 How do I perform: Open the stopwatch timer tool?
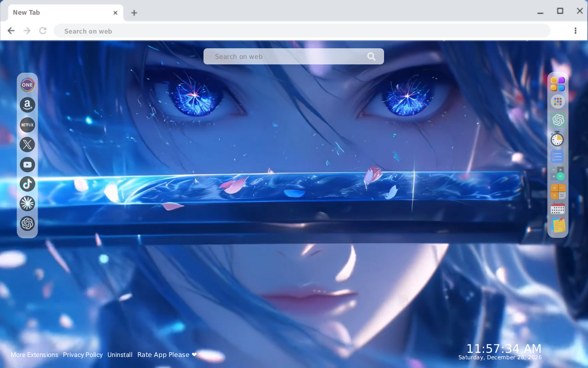click(557, 138)
